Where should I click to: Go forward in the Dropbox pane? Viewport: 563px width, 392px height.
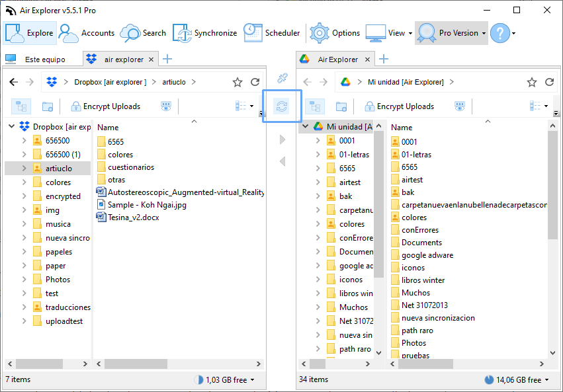[30, 82]
